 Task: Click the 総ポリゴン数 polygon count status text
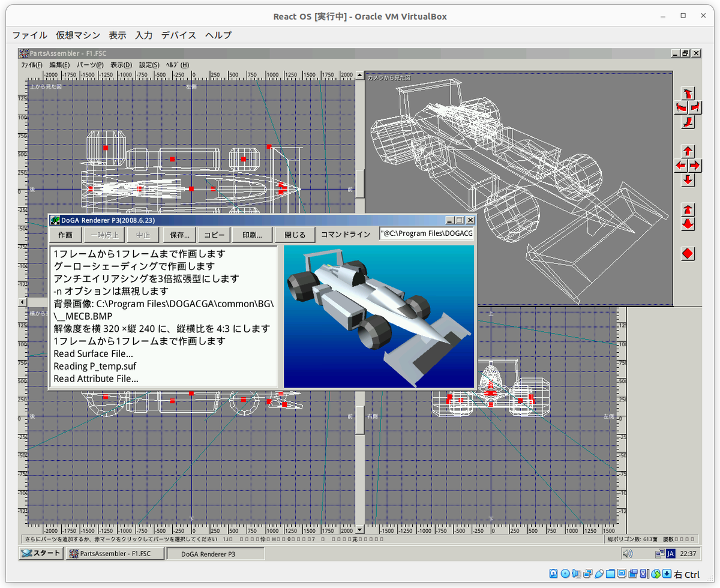pyautogui.click(x=632, y=539)
